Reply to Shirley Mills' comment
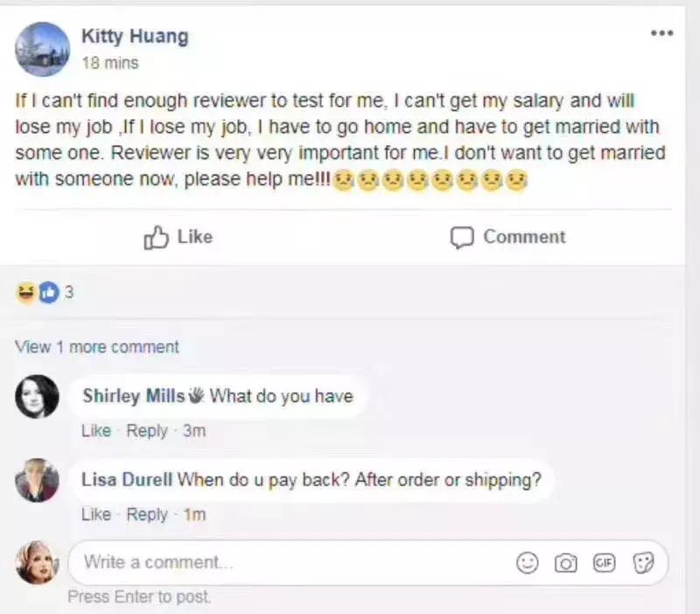This screenshot has height=614, width=700. click(x=146, y=430)
